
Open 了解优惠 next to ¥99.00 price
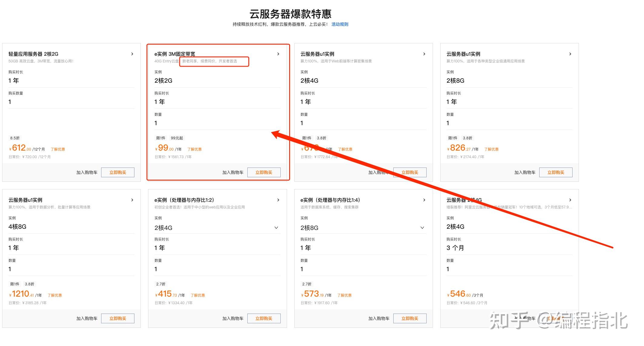click(194, 149)
